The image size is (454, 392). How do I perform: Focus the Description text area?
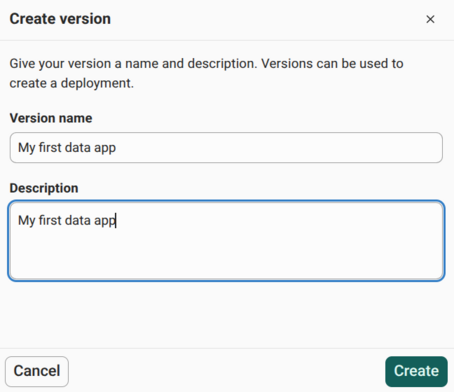[226, 241]
